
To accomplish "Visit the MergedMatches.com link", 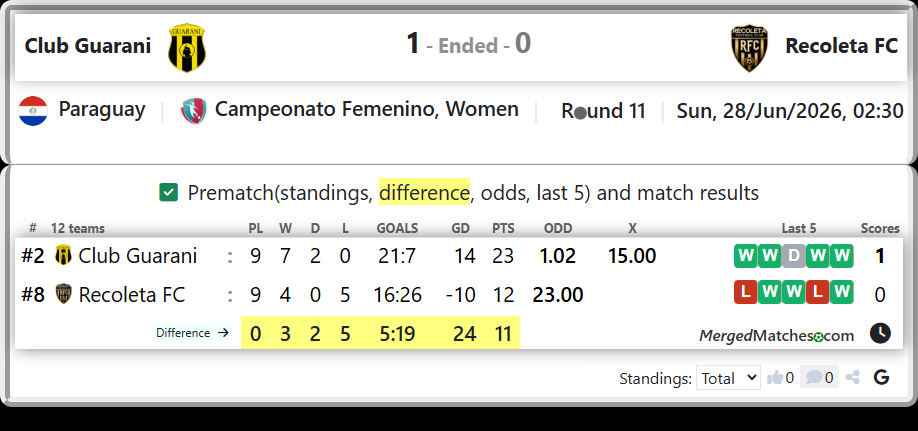I will [x=776, y=336].
